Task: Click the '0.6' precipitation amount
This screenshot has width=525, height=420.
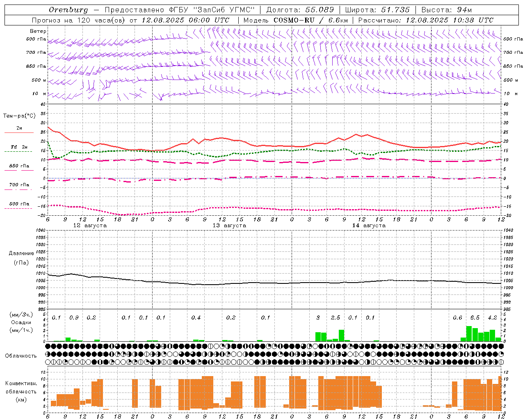Action: 457,318
